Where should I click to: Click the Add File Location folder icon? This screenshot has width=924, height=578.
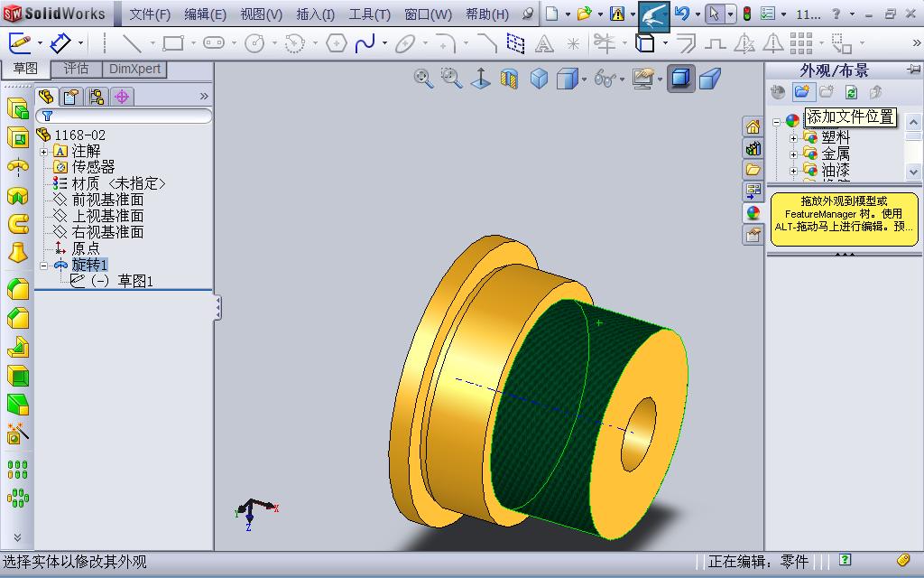802,91
